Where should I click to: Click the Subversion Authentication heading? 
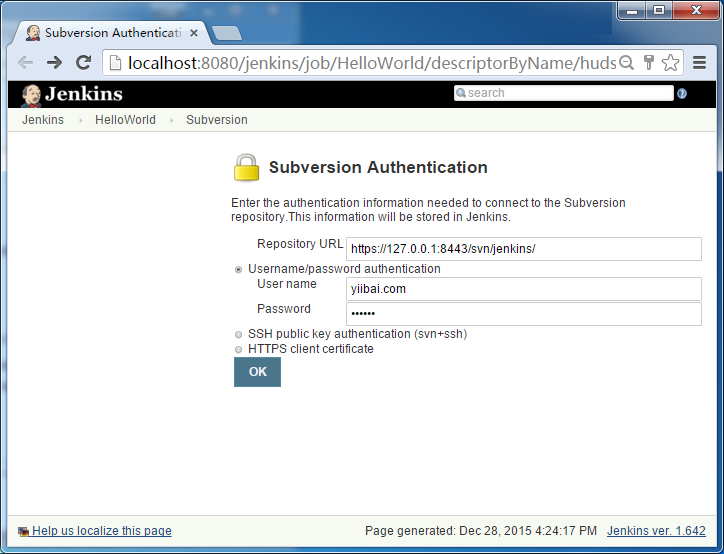(x=378, y=167)
